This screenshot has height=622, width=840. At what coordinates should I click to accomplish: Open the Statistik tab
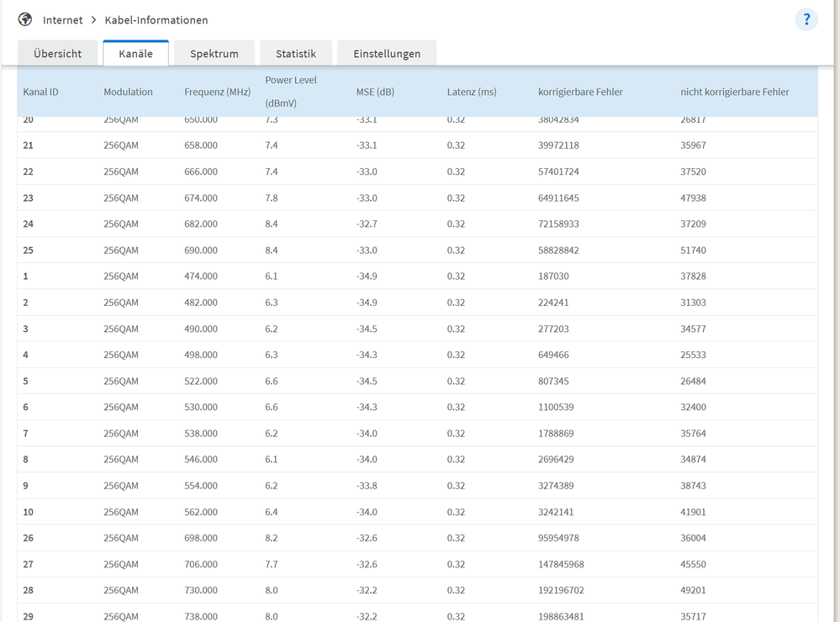click(296, 54)
